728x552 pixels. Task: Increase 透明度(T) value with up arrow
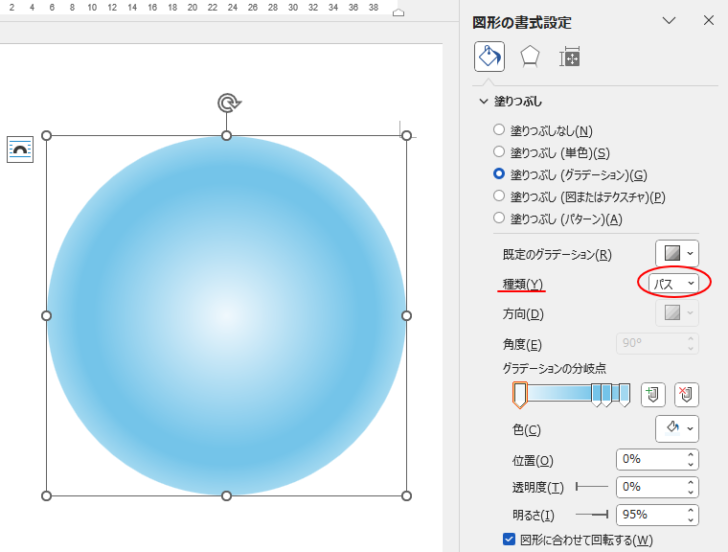click(691, 482)
